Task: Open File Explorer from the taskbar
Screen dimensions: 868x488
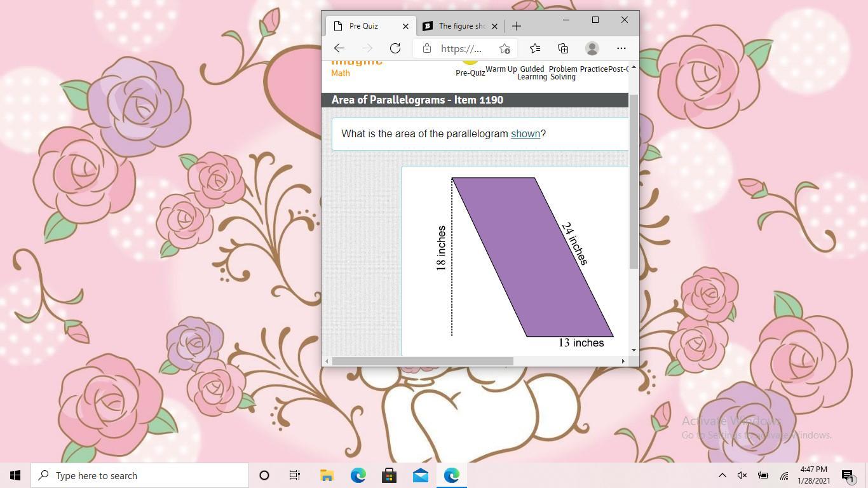Action: coord(327,475)
